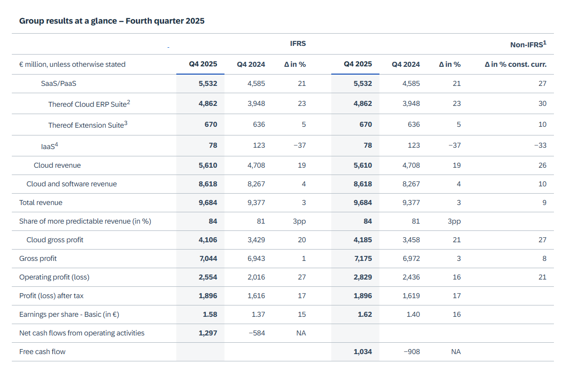Select the 'Group results at a glance' heading
Viewport: 588px width, 370px height.
tap(112, 21)
